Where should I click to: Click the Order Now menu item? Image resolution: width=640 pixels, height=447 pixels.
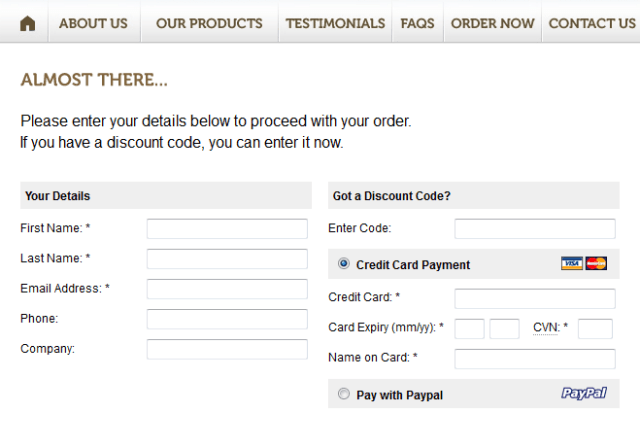(x=492, y=23)
